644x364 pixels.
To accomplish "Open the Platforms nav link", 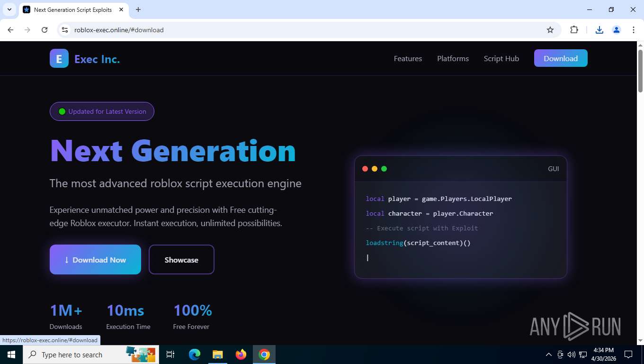I will (453, 58).
